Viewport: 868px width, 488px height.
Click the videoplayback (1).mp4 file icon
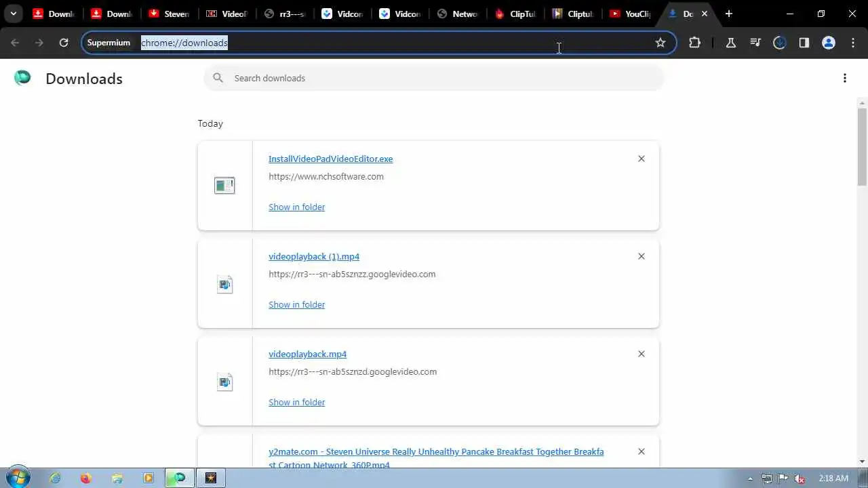point(224,284)
